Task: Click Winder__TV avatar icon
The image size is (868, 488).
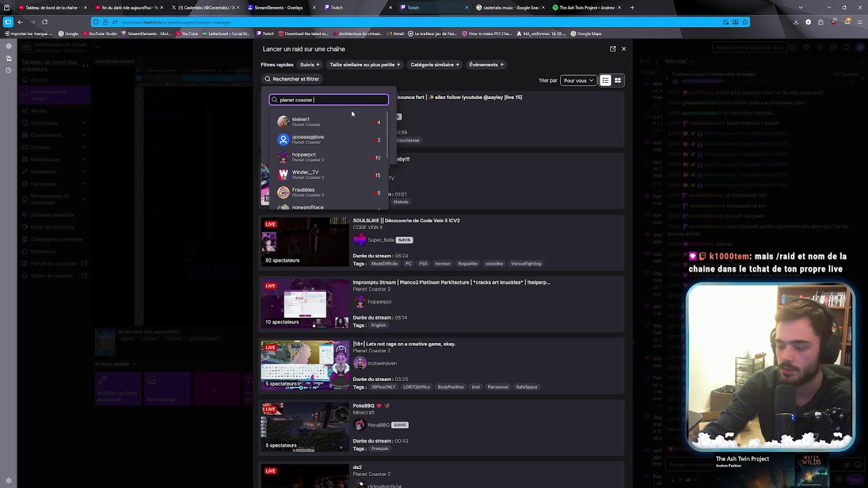Action: point(283,174)
